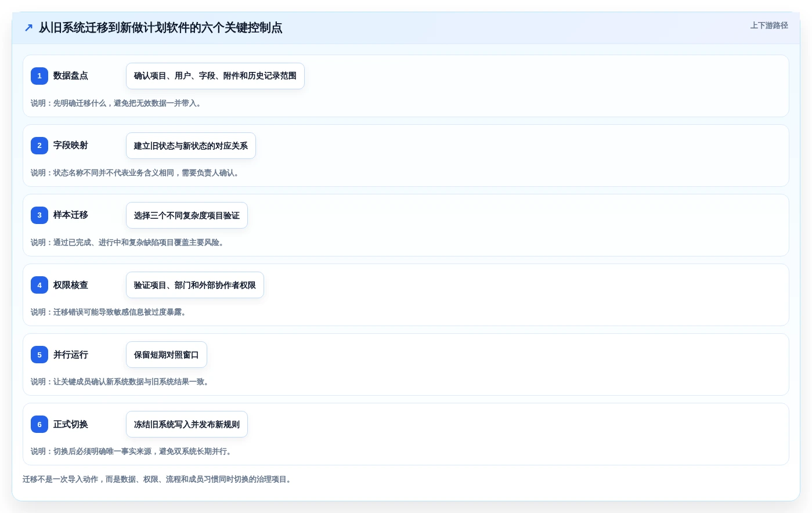812x513 pixels.
Task: Click the 上下游路径 label at top right
Action: coord(769,26)
